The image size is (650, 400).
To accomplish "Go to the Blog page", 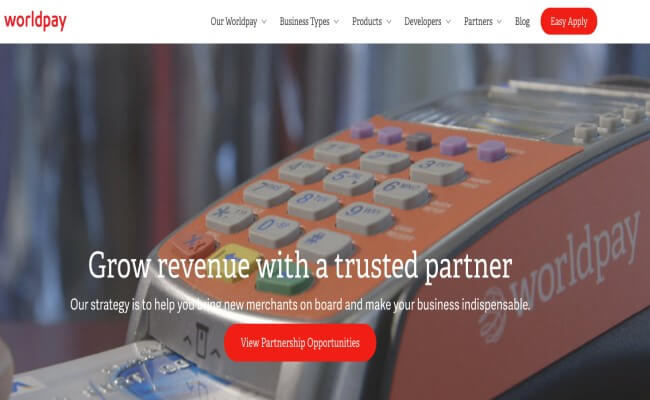I will point(522,22).
